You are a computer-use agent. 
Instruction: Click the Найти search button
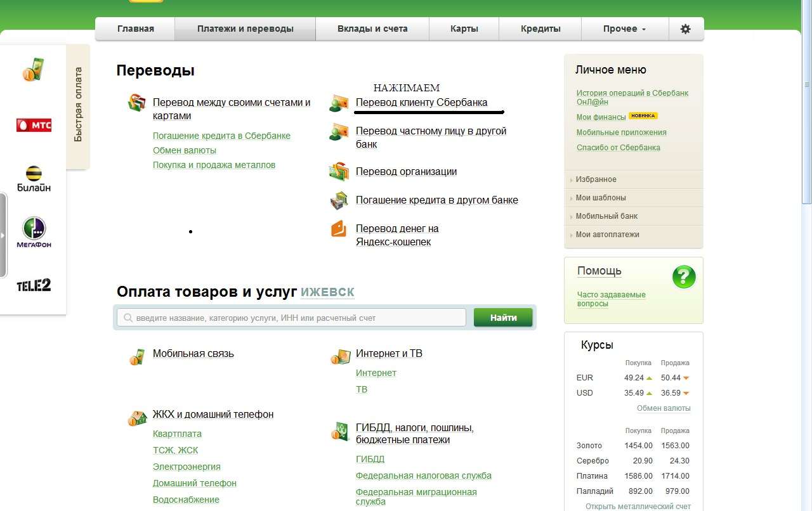[x=503, y=318]
